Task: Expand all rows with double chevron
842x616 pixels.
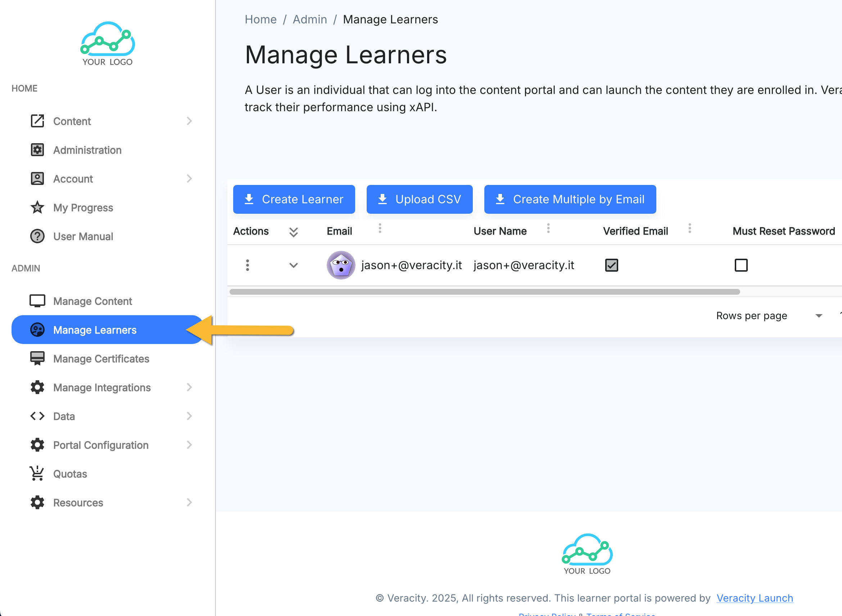Action: (294, 232)
